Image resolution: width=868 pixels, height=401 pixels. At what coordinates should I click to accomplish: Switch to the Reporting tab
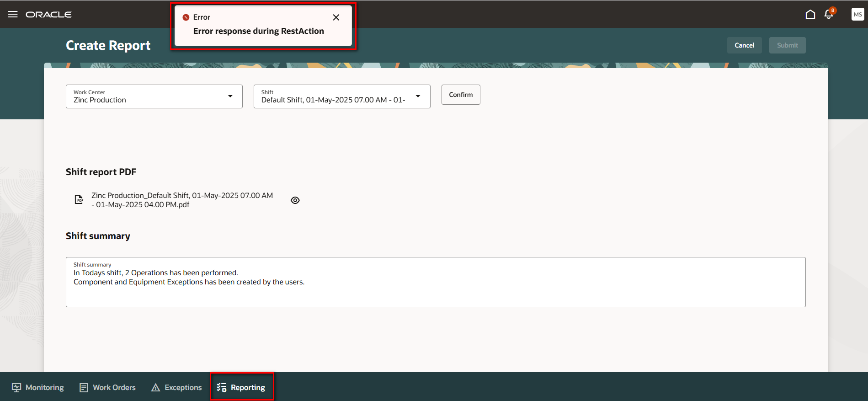point(241,387)
